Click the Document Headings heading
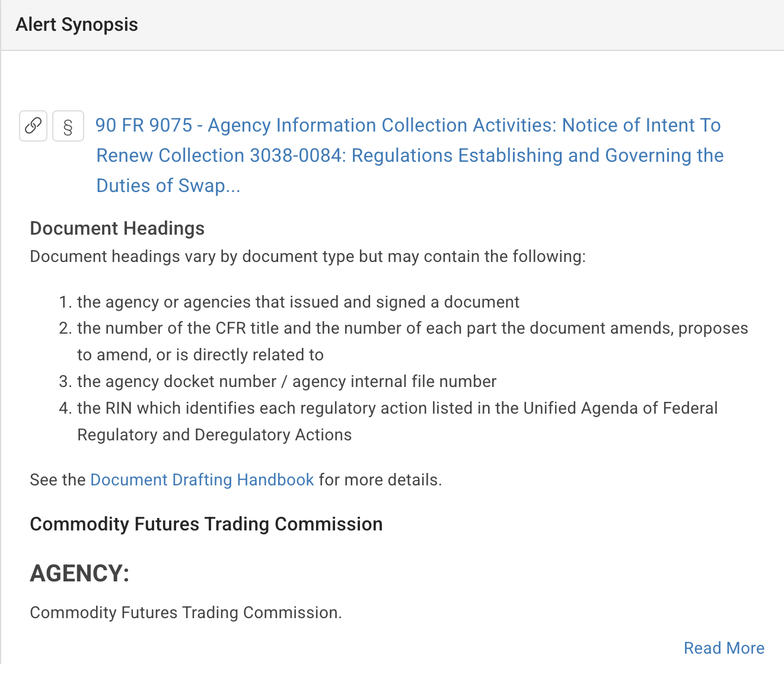The width and height of the screenshot is (784, 678). click(x=117, y=228)
